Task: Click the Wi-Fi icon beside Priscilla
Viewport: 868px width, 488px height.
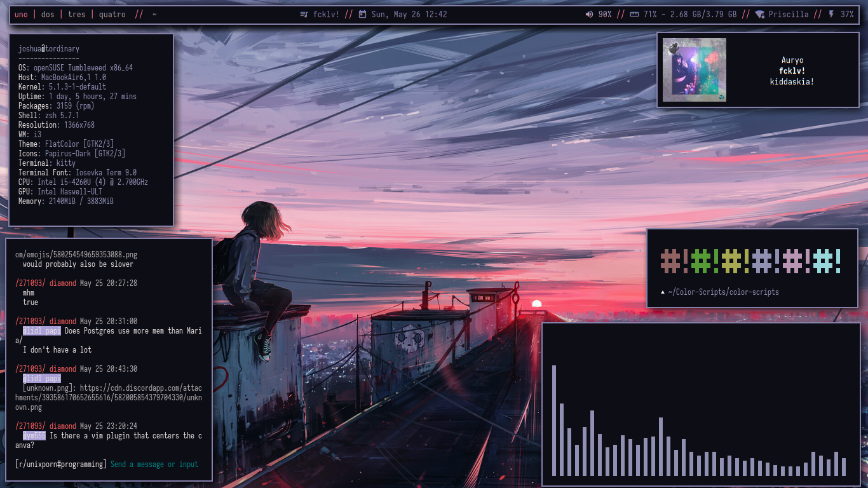Action: [759, 14]
